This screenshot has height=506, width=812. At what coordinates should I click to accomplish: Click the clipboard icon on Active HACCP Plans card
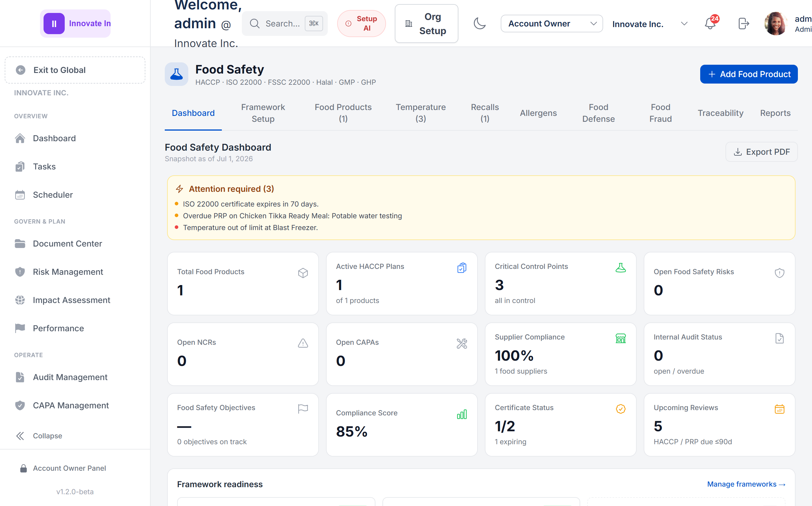pyautogui.click(x=462, y=268)
